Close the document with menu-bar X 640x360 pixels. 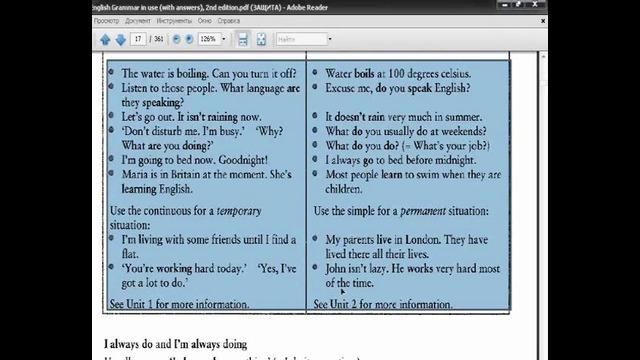pyautogui.click(x=543, y=21)
